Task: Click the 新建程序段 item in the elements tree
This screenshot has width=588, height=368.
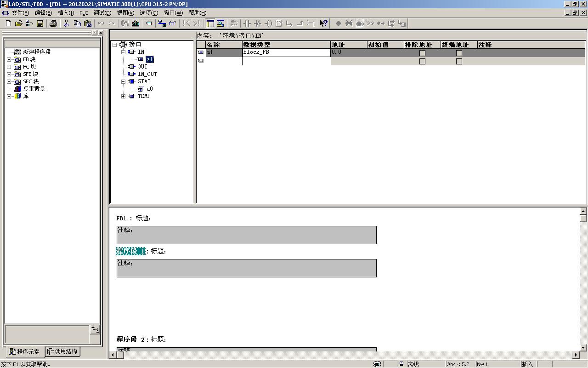Action: pyautogui.click(x=37, y=52)
